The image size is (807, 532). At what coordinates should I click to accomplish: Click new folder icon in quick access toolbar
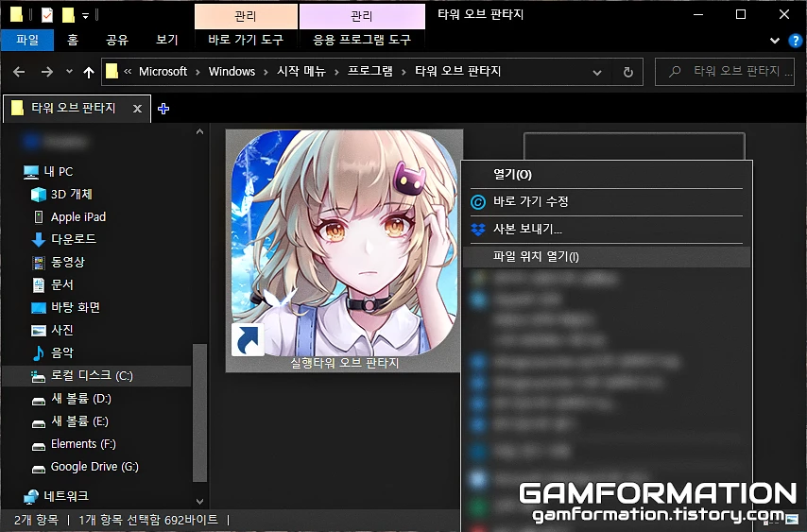click(x=68, y=15)
